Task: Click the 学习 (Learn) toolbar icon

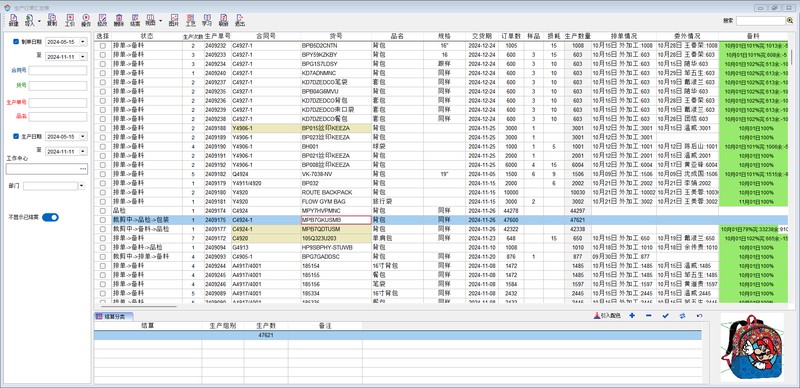Action: 207,20
